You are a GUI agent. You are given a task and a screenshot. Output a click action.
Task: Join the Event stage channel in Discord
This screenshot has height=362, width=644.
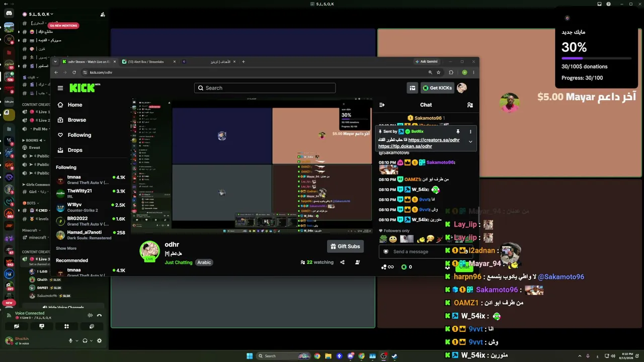[34, 148]
